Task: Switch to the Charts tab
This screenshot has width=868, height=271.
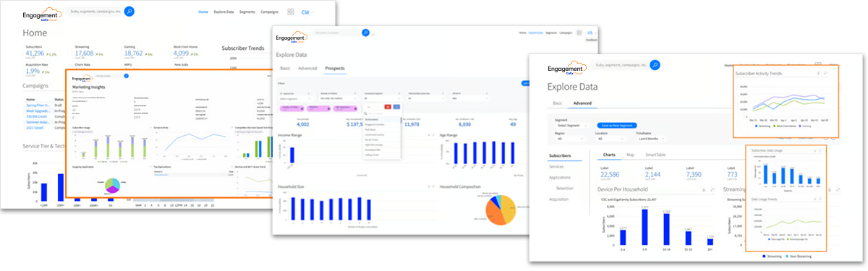Action: [x=609, y=155]
